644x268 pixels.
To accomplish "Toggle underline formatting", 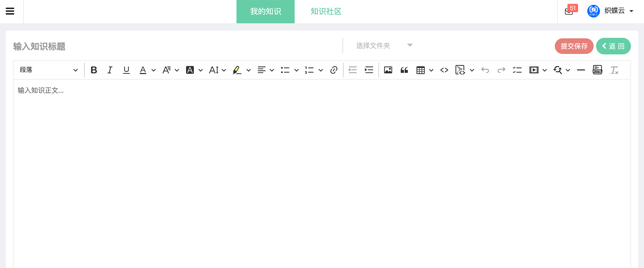I will 126,70.
